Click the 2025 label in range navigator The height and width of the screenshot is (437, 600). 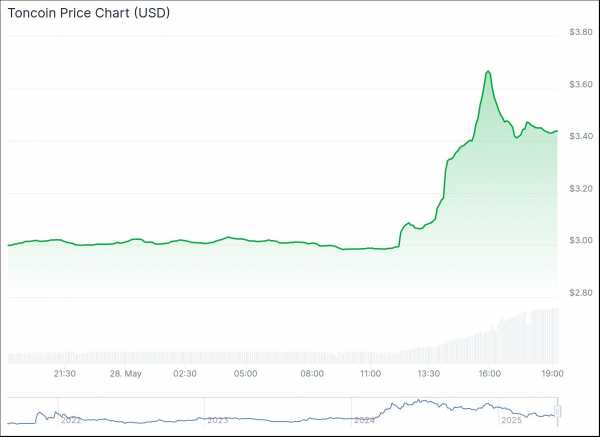512,420
